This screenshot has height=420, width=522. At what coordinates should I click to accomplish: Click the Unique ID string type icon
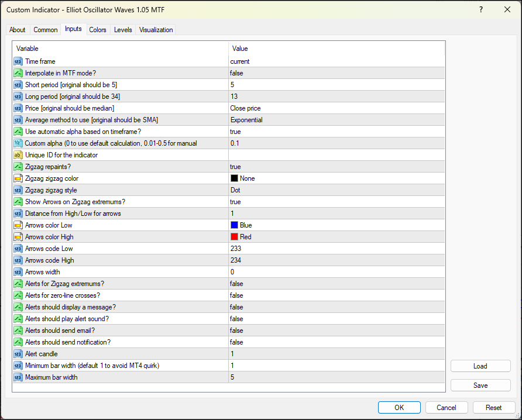[x=18, y=155]
